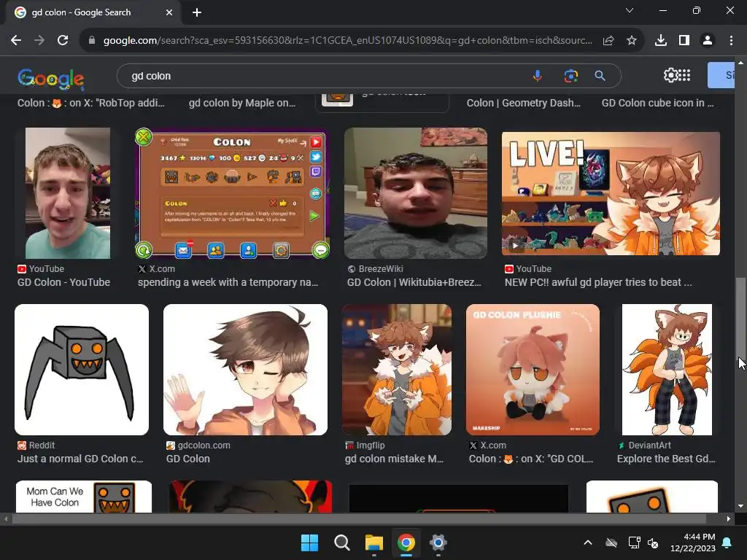Click the site lock icon
Viewport: 747px width, 560px height.
(x=92, y=41)
